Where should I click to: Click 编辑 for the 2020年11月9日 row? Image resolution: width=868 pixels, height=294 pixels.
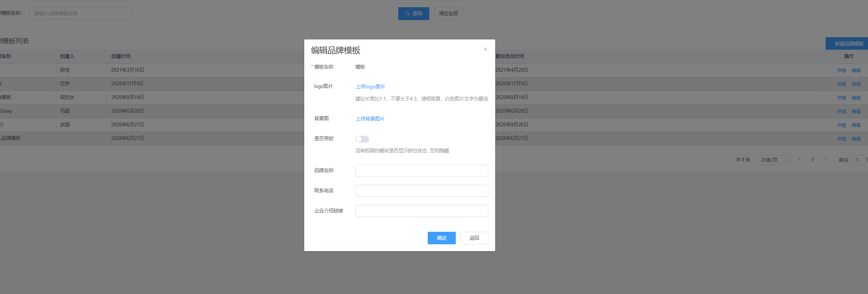tap(856, 84)
